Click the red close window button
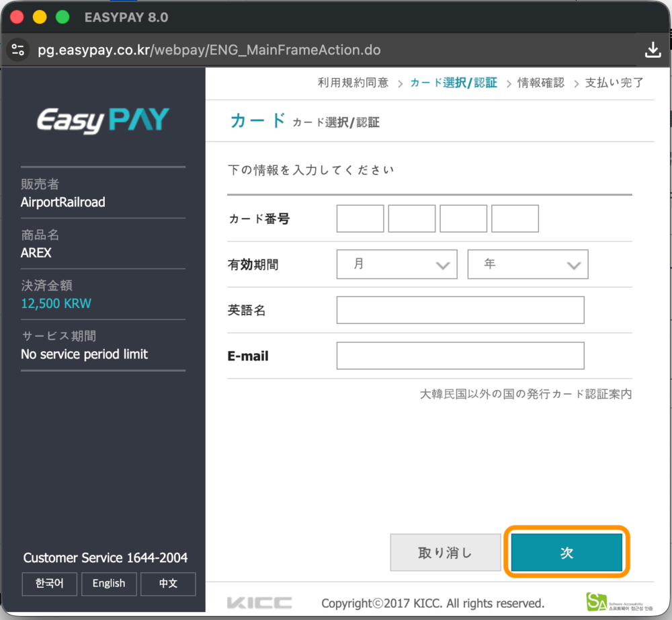Image resolution: width=672 pixels, height=620 pixels. click(x=17, y=17)
